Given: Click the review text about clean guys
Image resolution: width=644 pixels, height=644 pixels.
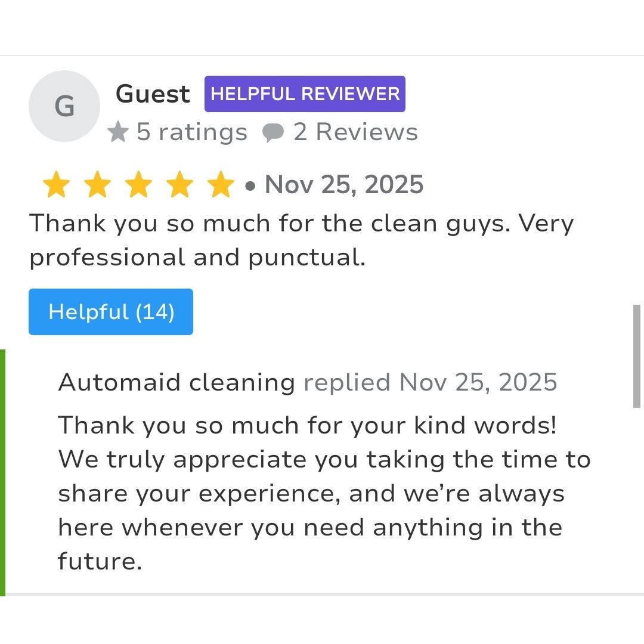Looking at the screenshot, I should pyautogui.click(x=301, y=240).
